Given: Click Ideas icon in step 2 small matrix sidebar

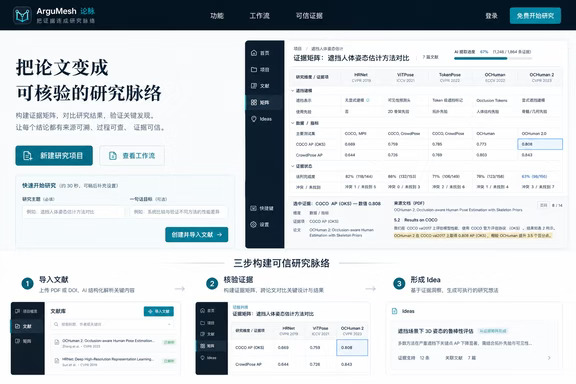Looking at the screenshot, I should (x=202, y=358).
